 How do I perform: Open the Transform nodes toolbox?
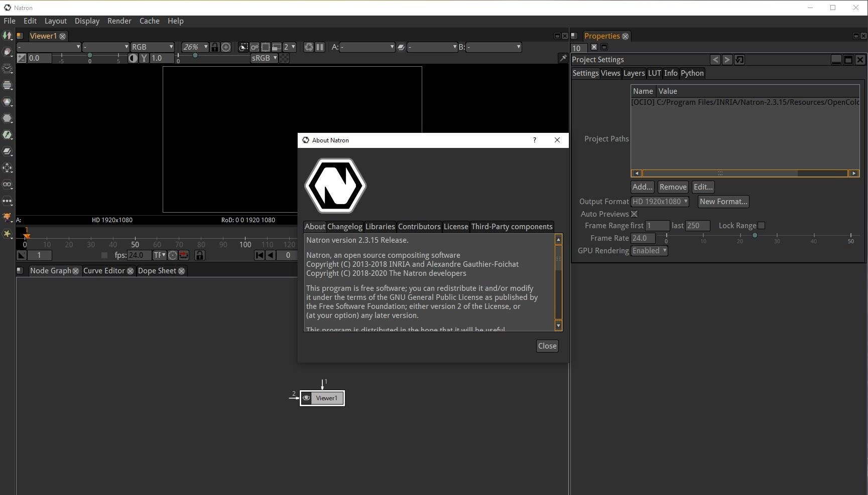pos(7,168)
